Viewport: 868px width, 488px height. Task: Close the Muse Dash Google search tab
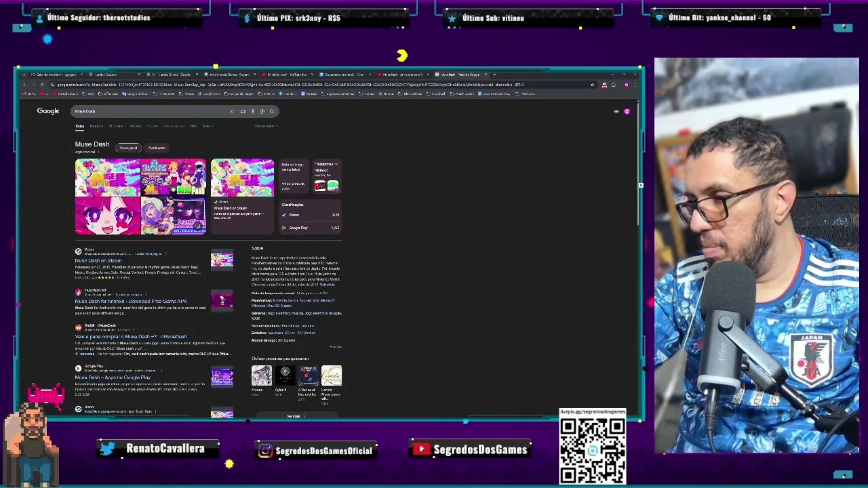pos(484,74)
